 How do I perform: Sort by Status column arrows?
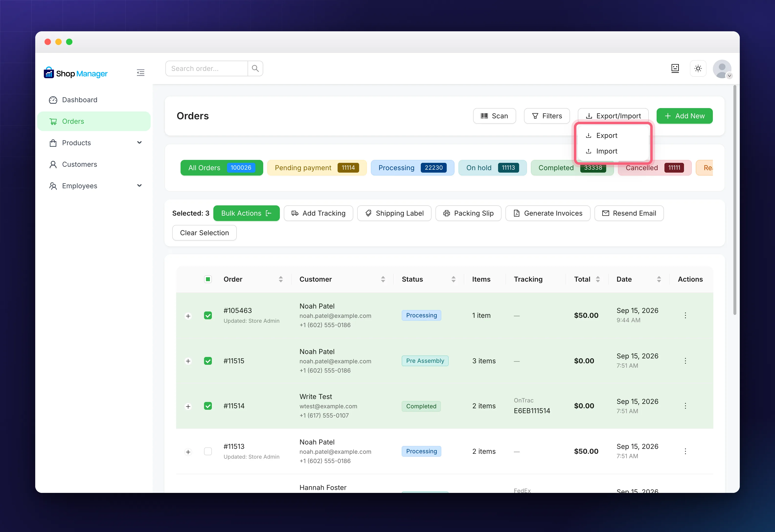point(454,279)
